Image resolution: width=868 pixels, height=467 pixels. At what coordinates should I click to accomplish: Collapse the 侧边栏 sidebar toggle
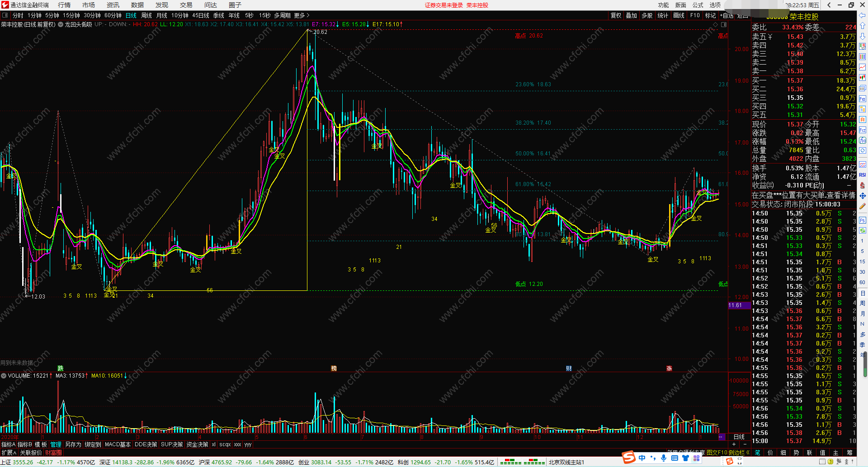point(739,453)
